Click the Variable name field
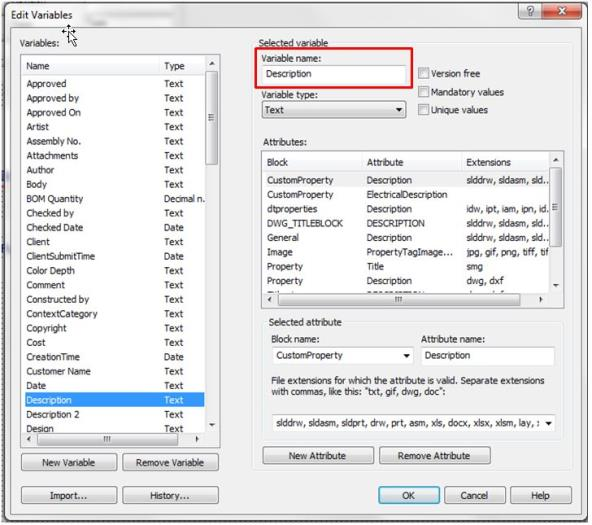The height and width of the screenshot is (525, 592). (x=334, y=74)
